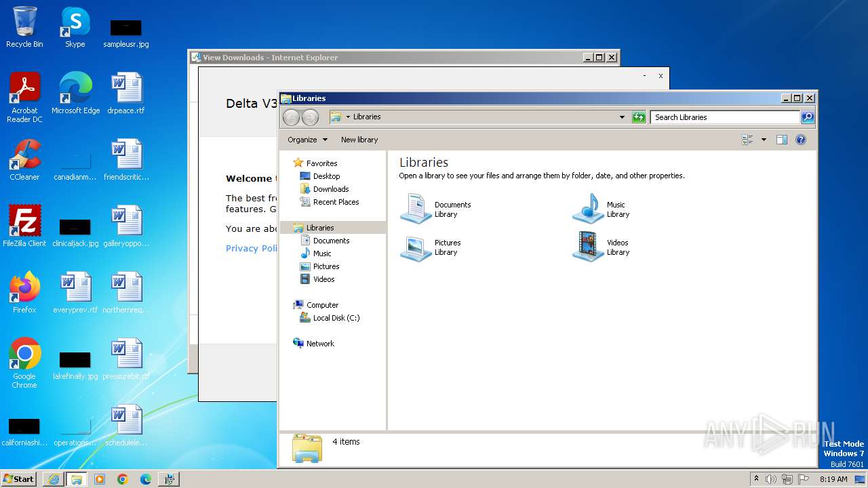868x488 pixels.
Task: Click the search magnifier icon in Libraries
Action: pyautogui.click(x=807, y=117)
